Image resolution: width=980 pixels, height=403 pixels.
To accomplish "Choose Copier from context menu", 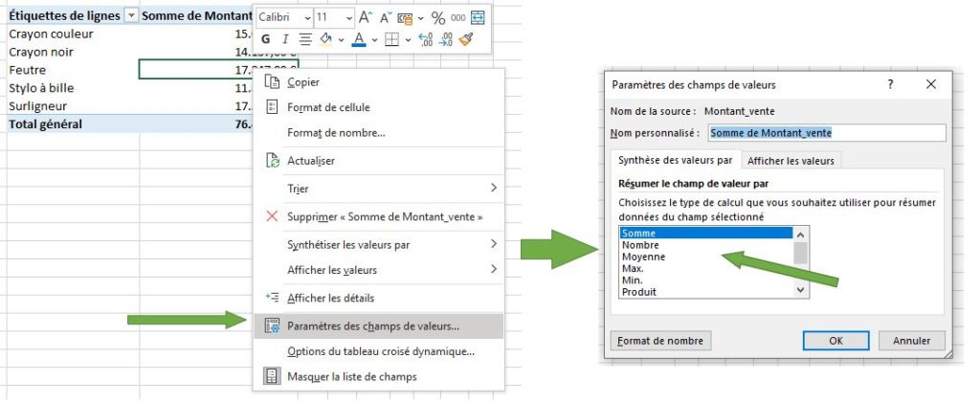I will pyautogui.click(x=378, y=82).
